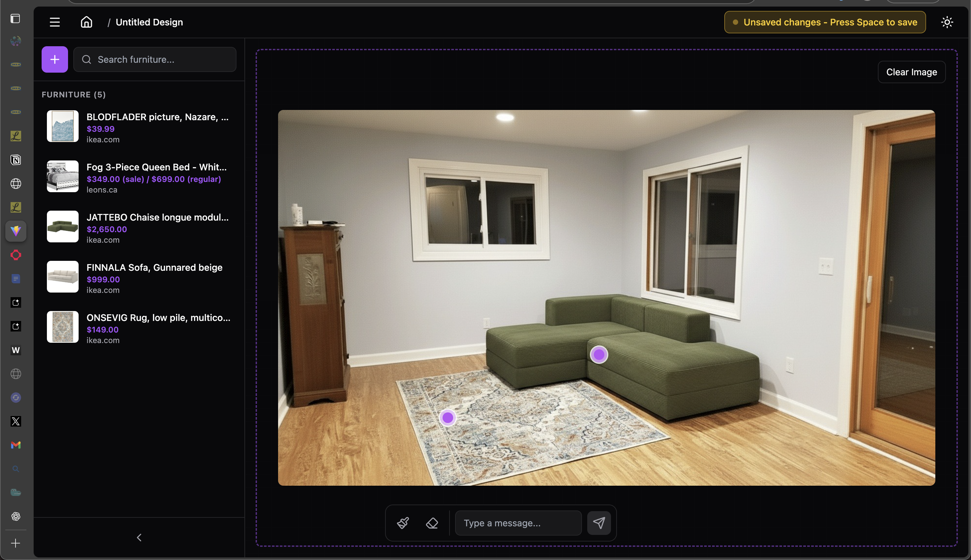Toggle browser sidebar panel icon
Image resolution: width=971 pixels, height=560 pixels.
[16, 18]
